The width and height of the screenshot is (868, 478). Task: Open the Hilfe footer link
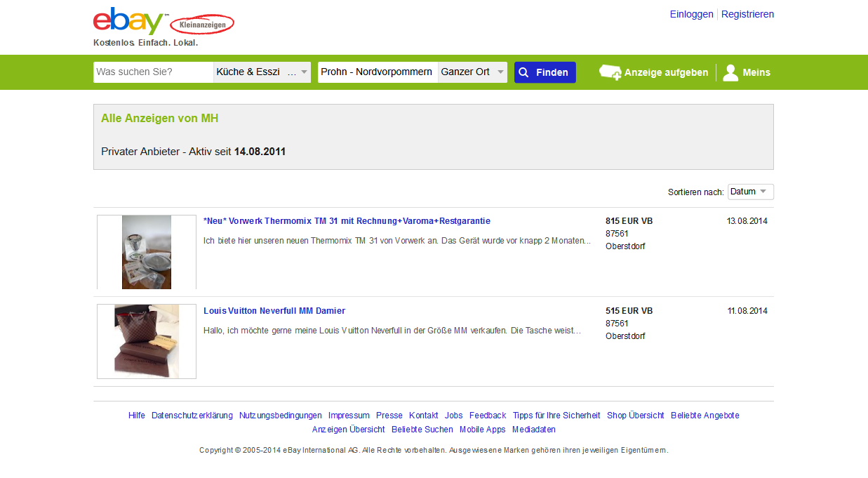137,416
